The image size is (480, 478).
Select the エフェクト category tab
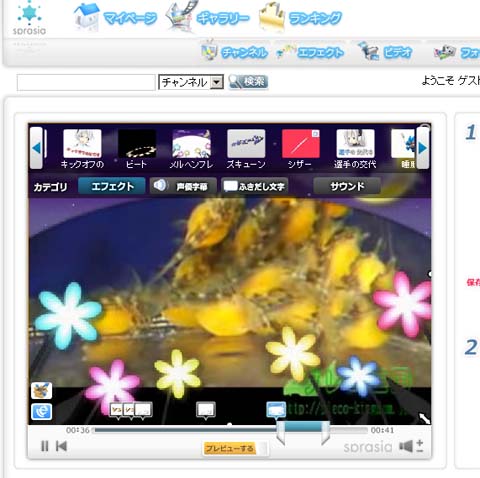pos(112,186)
